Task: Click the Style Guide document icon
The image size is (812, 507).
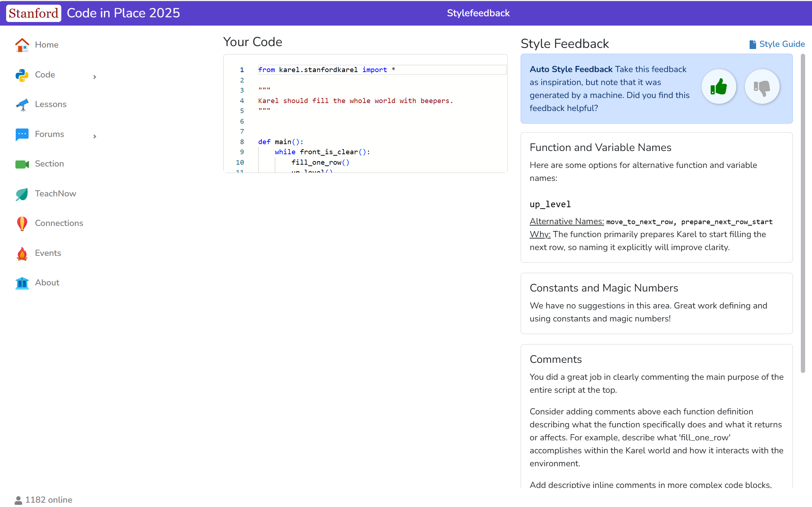Action: tap(753, 44)
